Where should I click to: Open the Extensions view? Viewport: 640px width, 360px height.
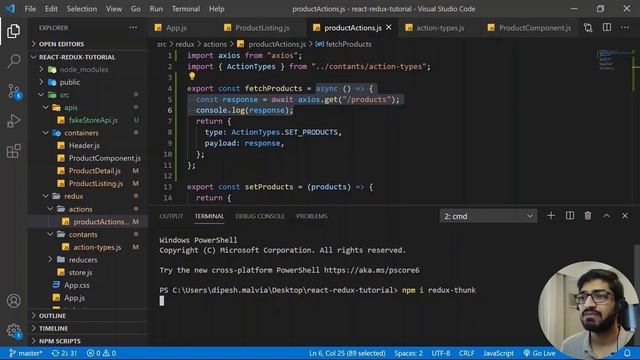click(13, 151)
